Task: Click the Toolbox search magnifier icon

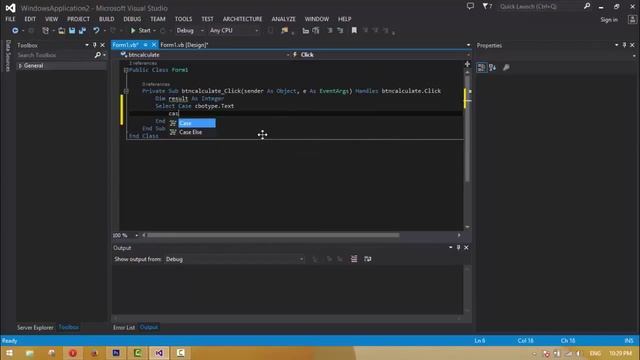Action: pos(98,55)
